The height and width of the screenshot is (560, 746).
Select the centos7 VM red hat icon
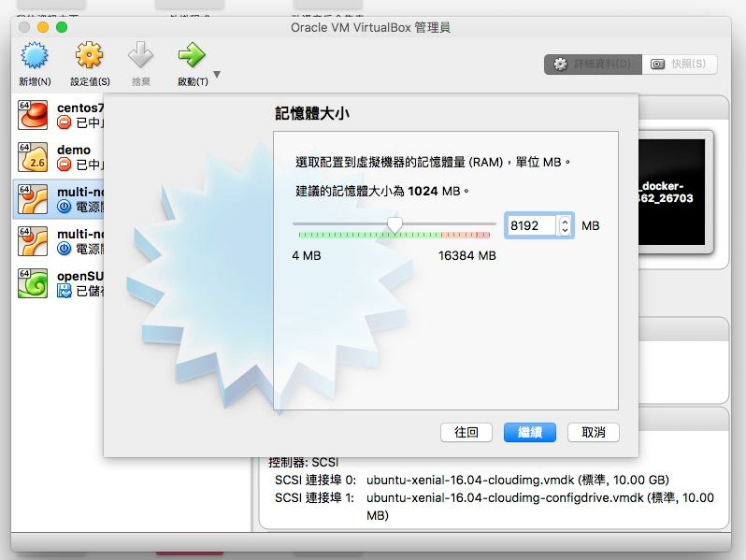click(33, 115)
